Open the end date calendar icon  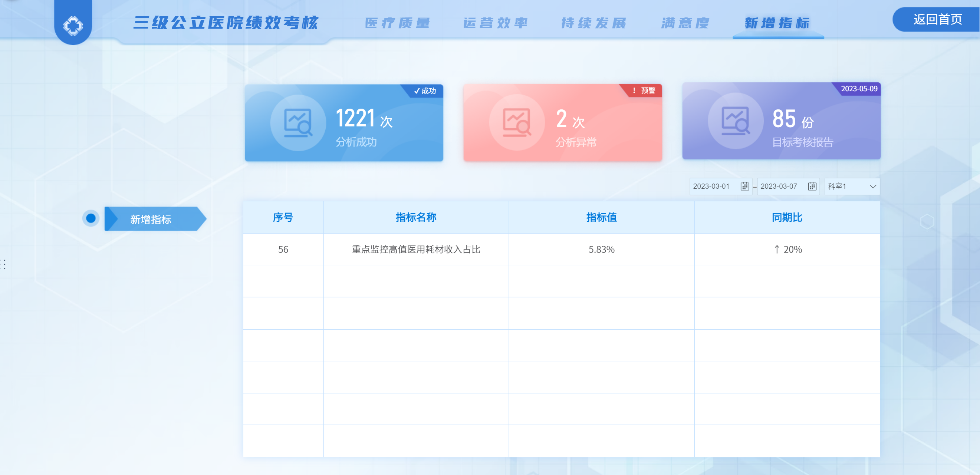coord(812,187)
